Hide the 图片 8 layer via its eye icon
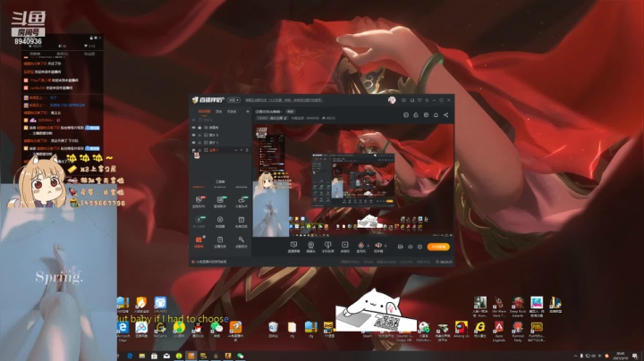644x361 pixels. (194, 135)
